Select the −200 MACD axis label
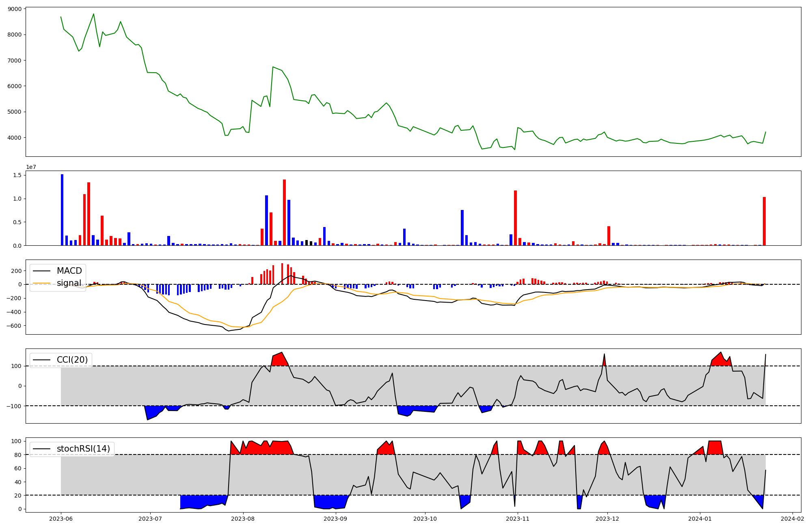812x528 pixels. pyautogui.click(x=14, y=298)
